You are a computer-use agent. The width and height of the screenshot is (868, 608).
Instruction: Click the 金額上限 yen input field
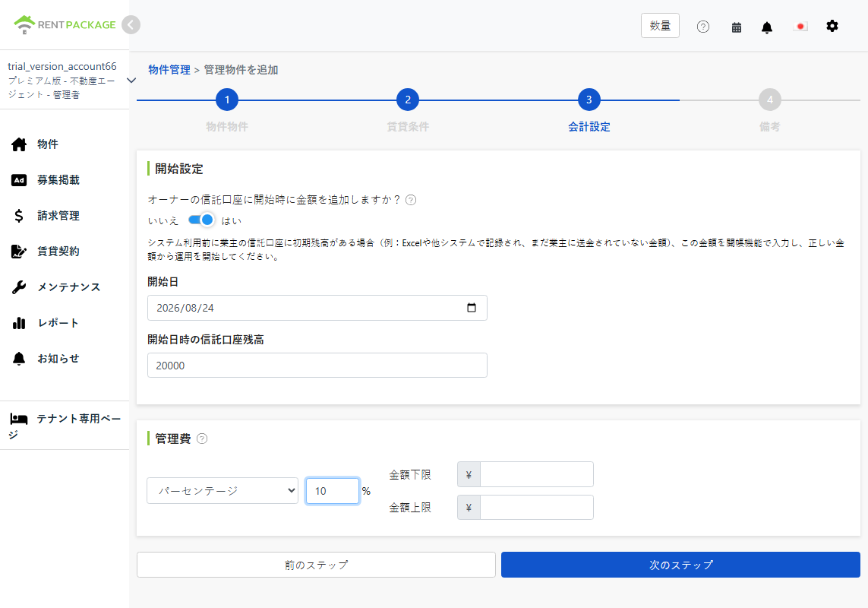coord(536,507)
